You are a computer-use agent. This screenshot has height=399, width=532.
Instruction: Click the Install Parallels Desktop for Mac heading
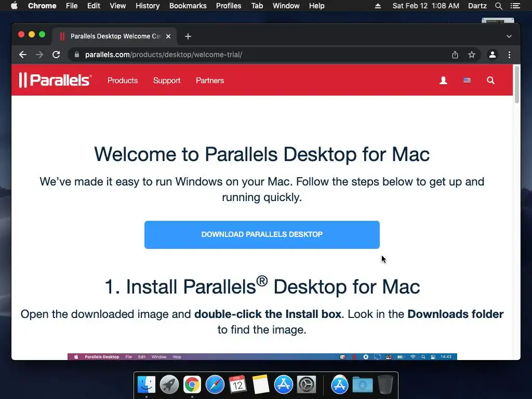[262, 286]
